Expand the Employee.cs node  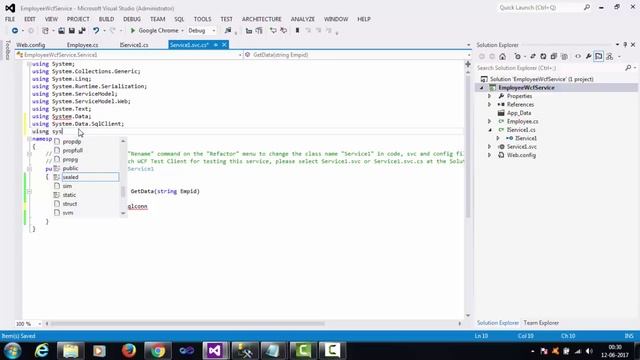(x=489, y=121)
